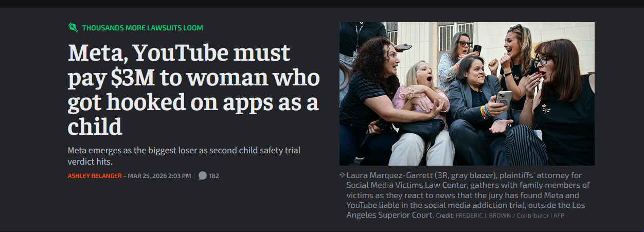Visit author Ashley Belanger's page

click(x=95, y=176)
